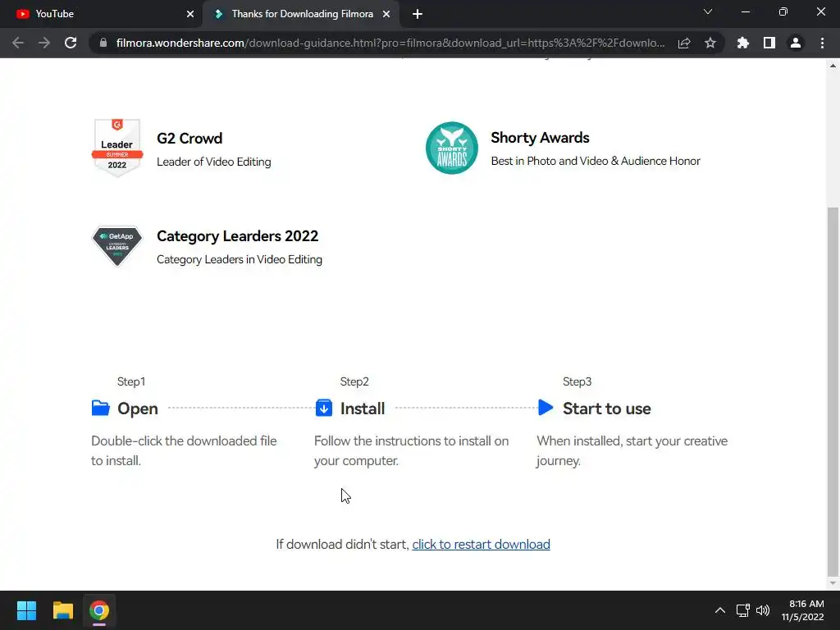Viewport: 840px width, 630px height.
Task: Click the 'click to restart download' link
Action: pyautogui.click(x=481, y=545)
